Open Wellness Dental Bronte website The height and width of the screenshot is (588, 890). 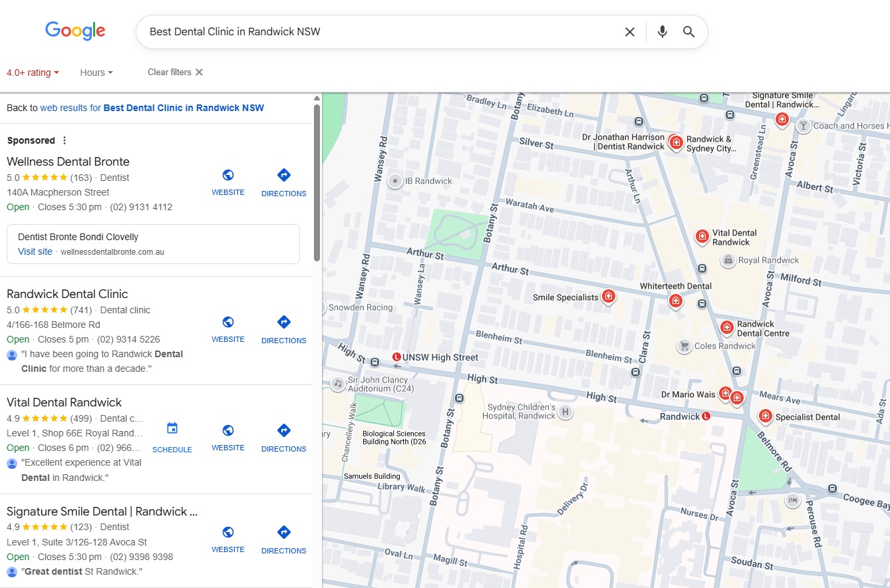pyautogui.click(x=228, y=182)
